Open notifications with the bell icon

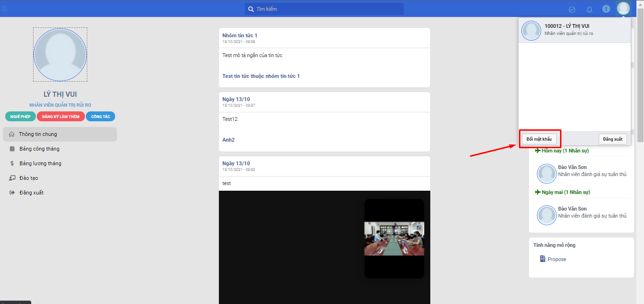pos(589,9)
